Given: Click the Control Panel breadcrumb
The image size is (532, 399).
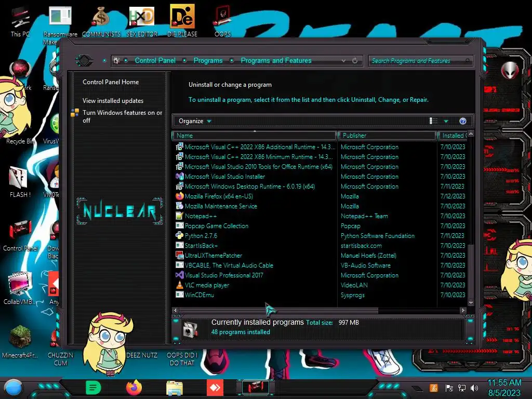Looking at the screenshot, I should tap(155, 60).
